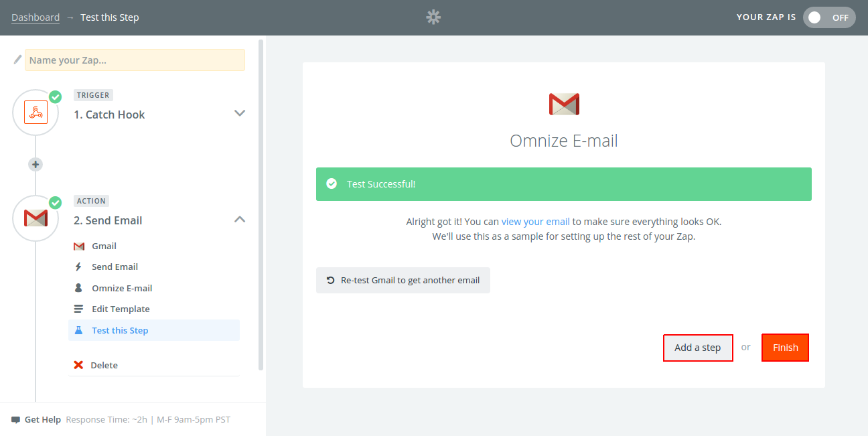Click the Name your Zap input field
This screenshot has height=436, width=868.
click(135, 60)
